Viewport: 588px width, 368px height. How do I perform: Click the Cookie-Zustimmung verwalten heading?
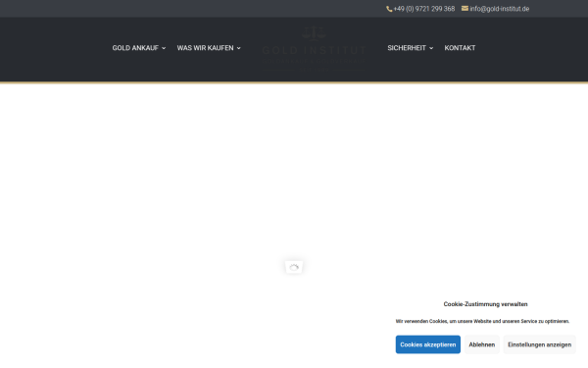point(485,304)
